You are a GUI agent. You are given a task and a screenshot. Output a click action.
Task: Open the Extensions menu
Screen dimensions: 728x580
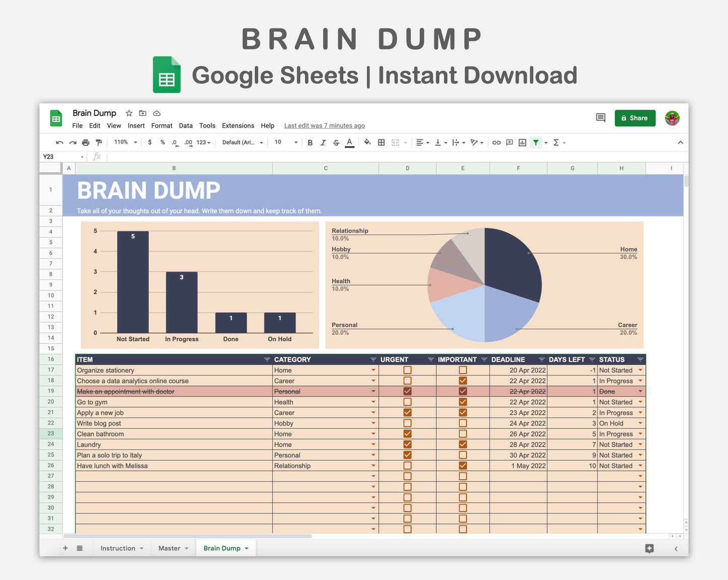click(x=238, y=125)
